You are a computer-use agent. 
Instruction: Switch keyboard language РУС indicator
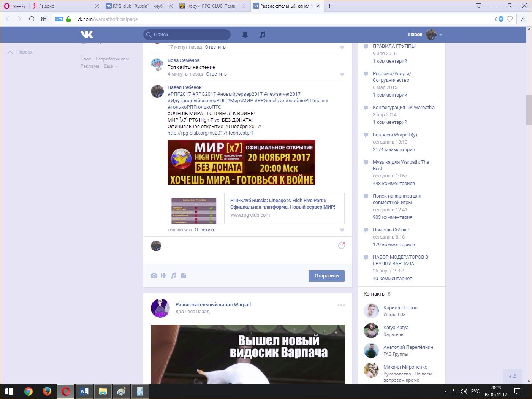[475, 391]
